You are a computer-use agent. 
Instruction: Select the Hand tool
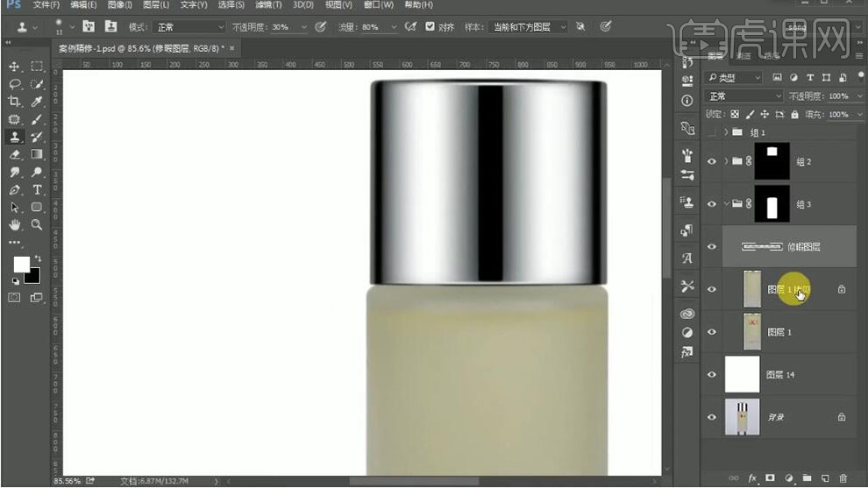(14, 224)
